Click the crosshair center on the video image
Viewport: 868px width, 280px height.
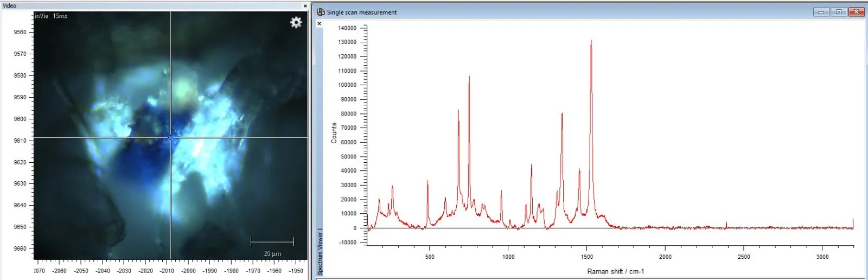[x=170, y=137]
